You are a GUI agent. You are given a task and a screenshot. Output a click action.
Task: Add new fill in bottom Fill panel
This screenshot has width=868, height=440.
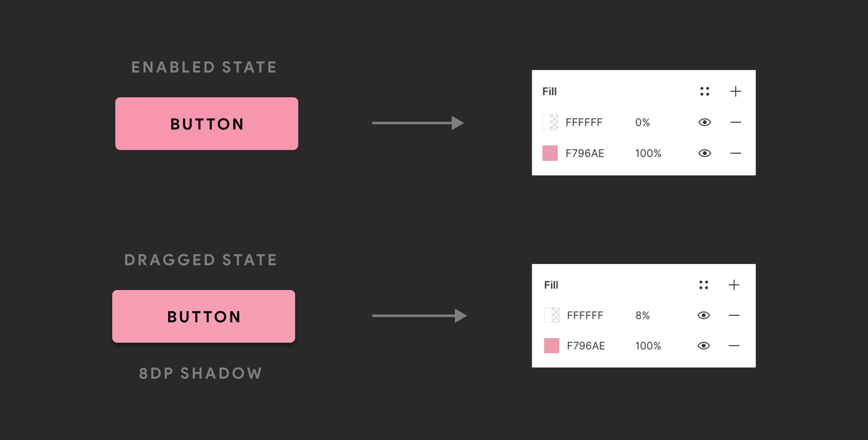(734, 285)
